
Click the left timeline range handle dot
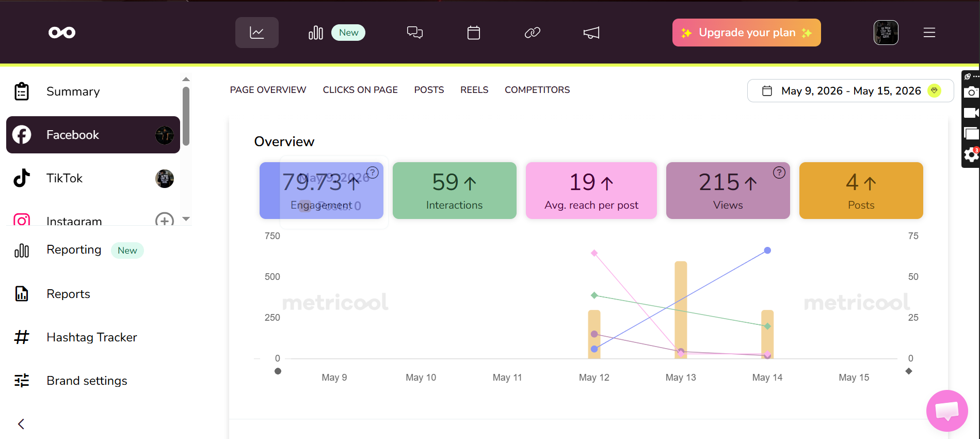pos(278,371)
